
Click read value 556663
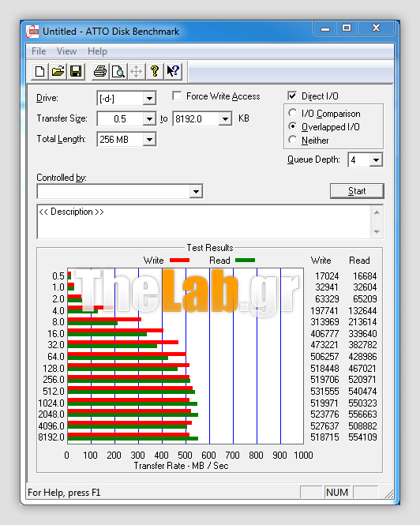click(362, 414)
